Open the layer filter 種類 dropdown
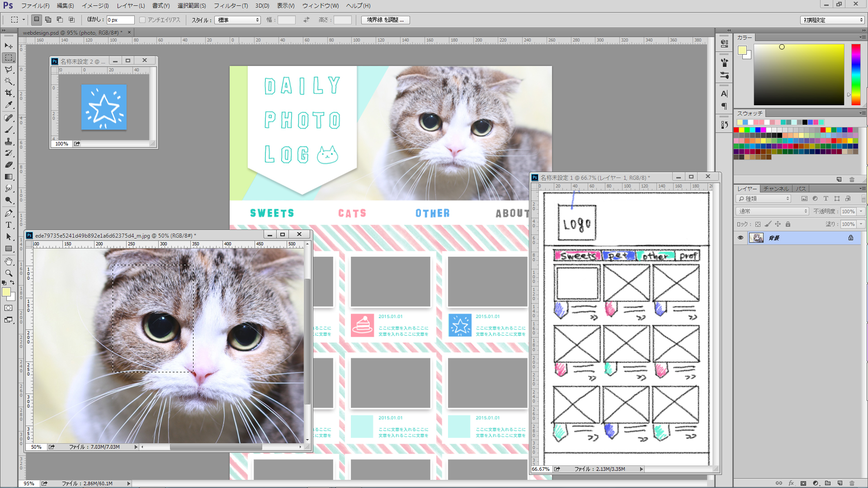The width and height of the screenshot is (868, 488). pyautogui.click(x=764, y=199)
